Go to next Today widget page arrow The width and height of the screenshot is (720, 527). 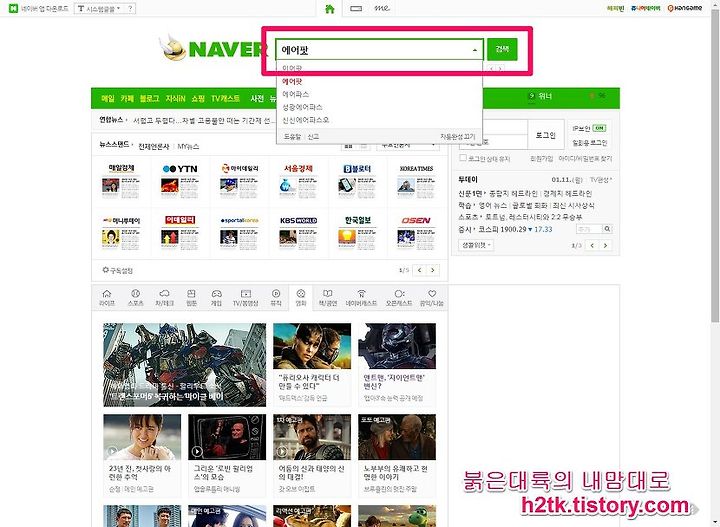pyautogui.click(x=605, y=246)
